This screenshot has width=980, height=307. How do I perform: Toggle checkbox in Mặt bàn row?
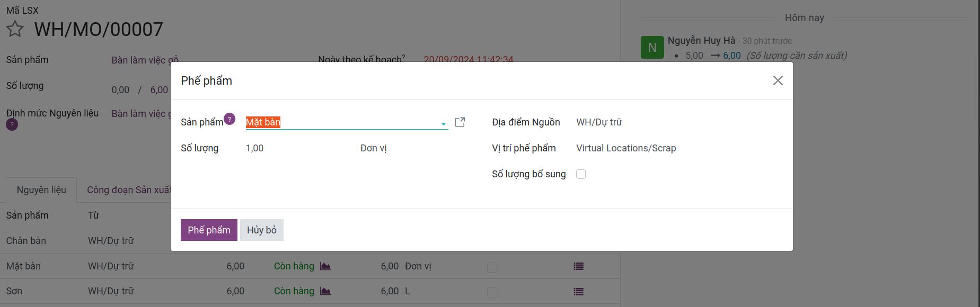pos(492,268)
